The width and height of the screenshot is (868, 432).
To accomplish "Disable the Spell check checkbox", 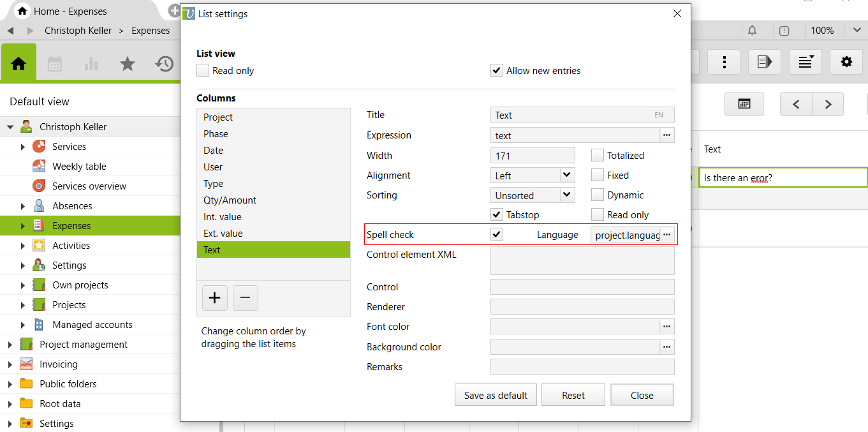I will 497,234.
